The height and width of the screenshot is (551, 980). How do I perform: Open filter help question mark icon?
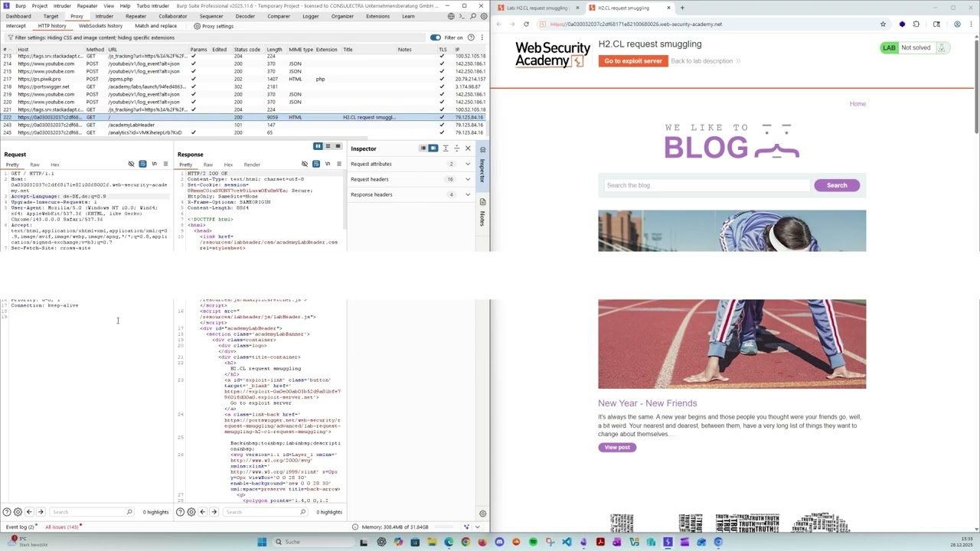click(471, 37)
